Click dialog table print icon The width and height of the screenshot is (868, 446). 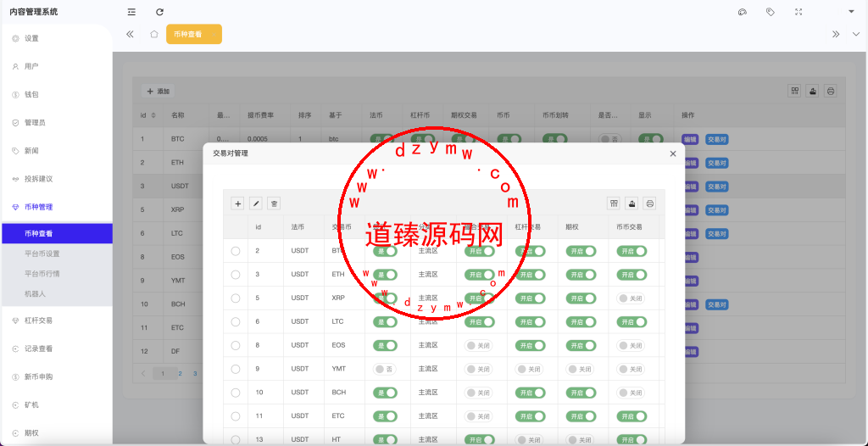650,203
